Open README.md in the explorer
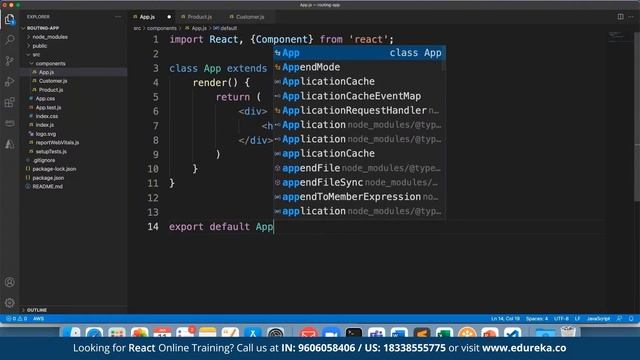Image resolution: width=640 pixels, height=360 pixels. pos(73,187)
